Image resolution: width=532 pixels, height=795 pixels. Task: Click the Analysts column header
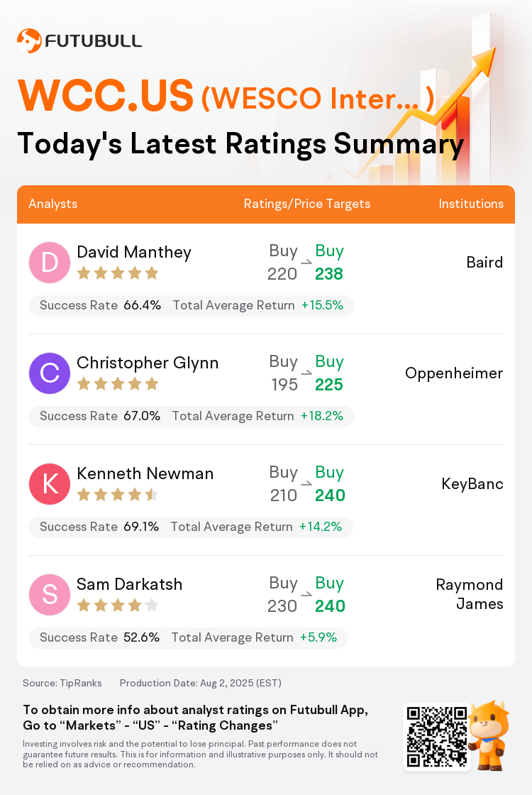tap(52, 204)
